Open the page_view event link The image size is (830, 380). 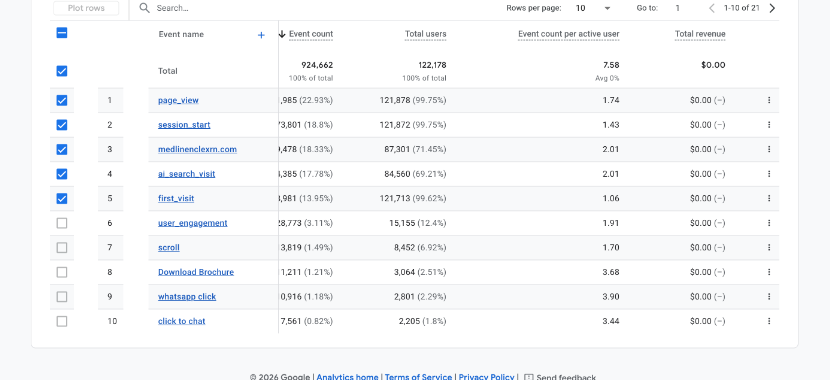(x=178, y=100)
